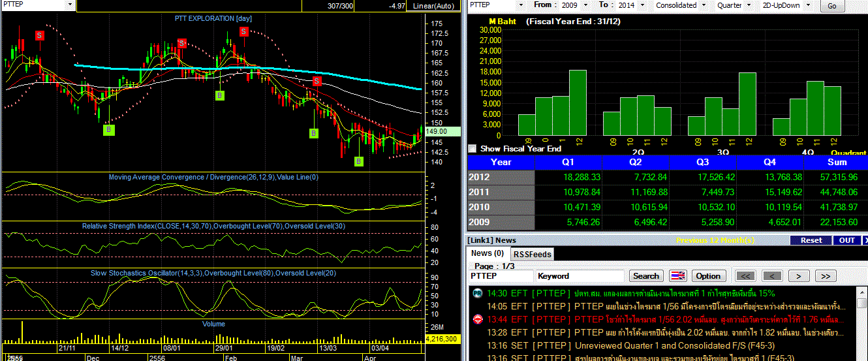
Task: Go to first news page (<<)
Action: (746, 276)
